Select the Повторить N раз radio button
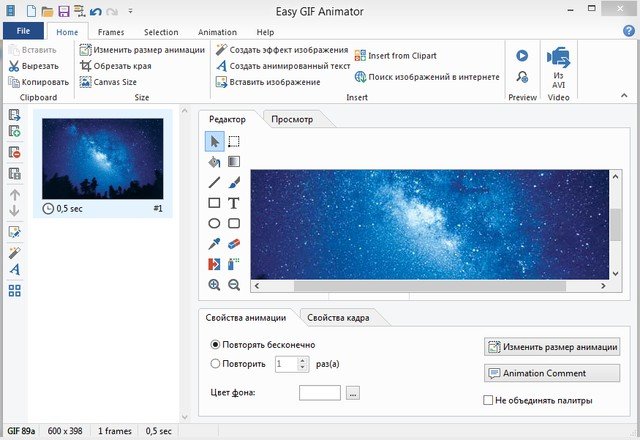This screenshot has width=640, height=440. pyautogui.click(x=215, y=365)
